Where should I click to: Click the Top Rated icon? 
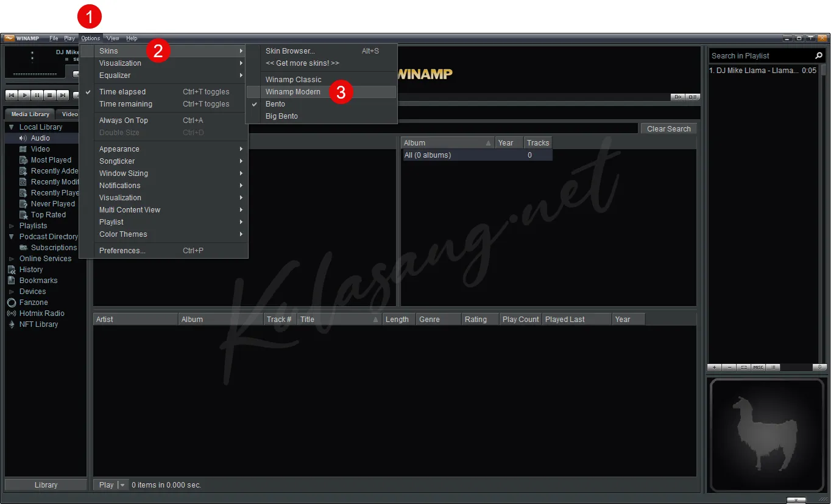pos(23,215)
